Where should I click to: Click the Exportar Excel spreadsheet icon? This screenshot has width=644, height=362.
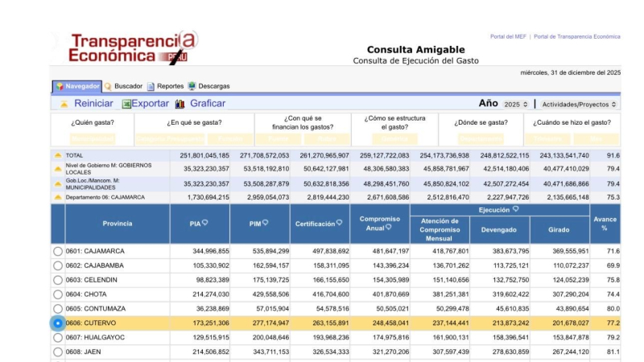point(126,104)
